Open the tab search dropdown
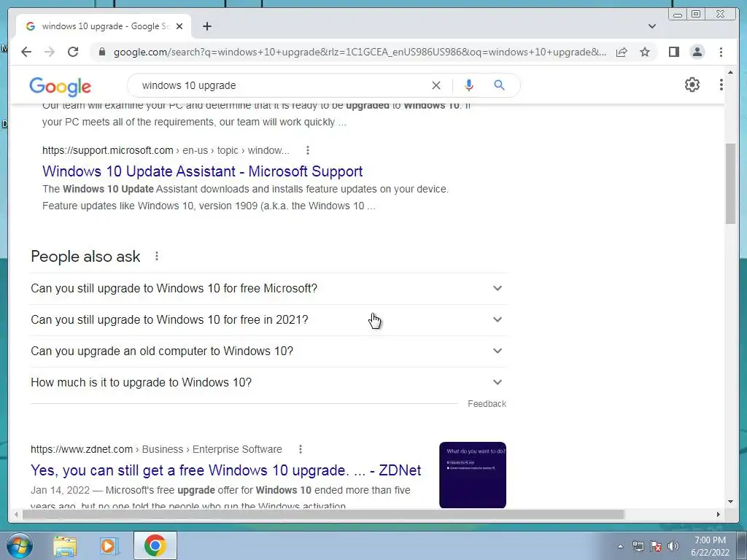 pyautogui.click(x=652, y=26)
